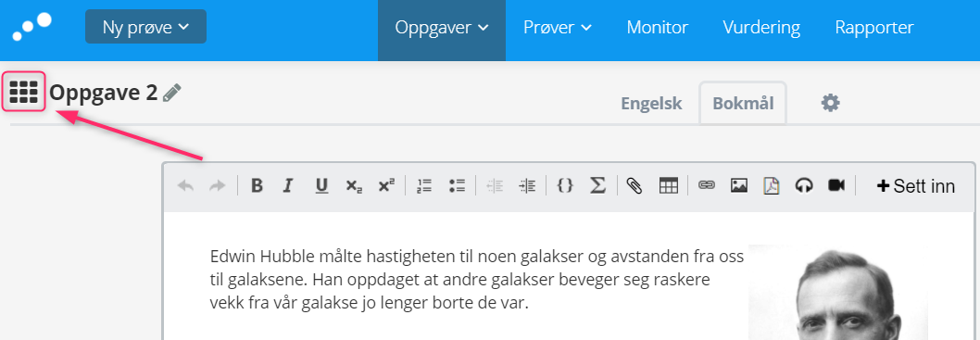Go to Monitor
This screenshot has height=340, width=980.
tap(658, 28)
